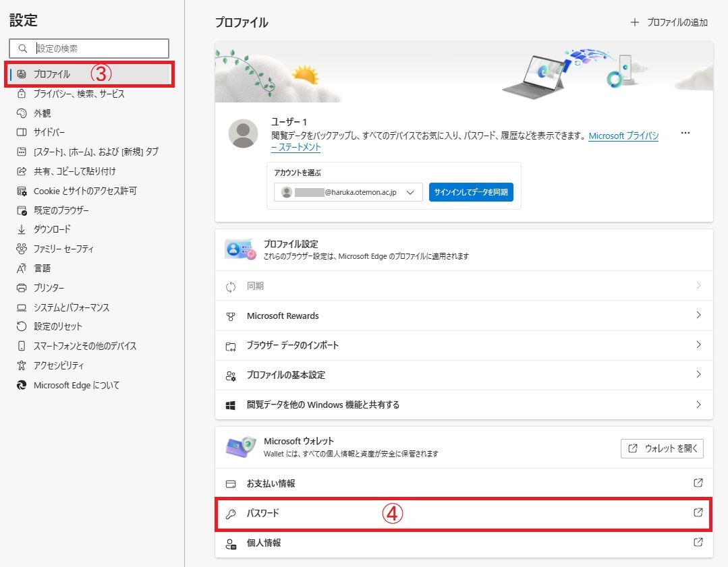Open the [スタート]、[ホーム]、および [新規] タブ section
The width and height of the screenshot is (728, 567).
(x=96, y=152)
